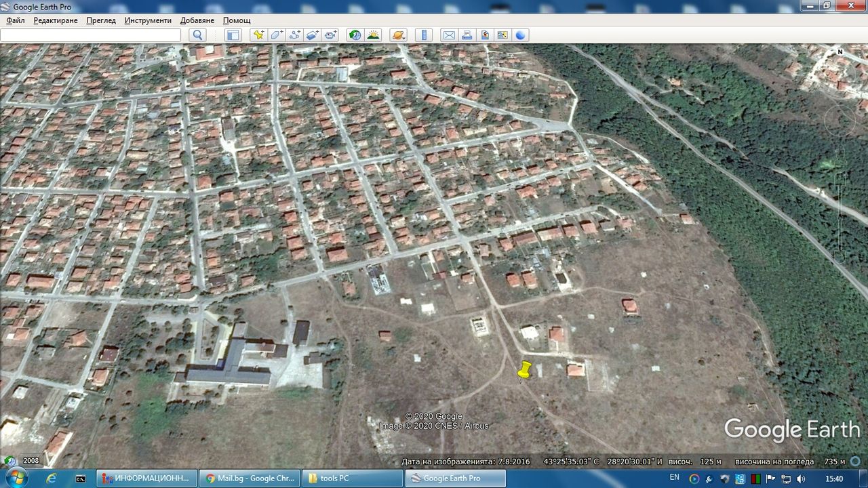This screenshot has height=488, width=868.
Task: Toggle sunlight across the landscape
Action: click(373, 35)
